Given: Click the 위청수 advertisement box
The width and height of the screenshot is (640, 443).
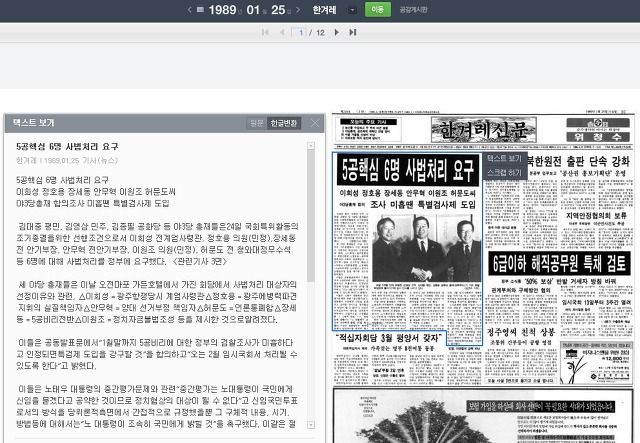Looking at the screenshot, I should (598, 130).
